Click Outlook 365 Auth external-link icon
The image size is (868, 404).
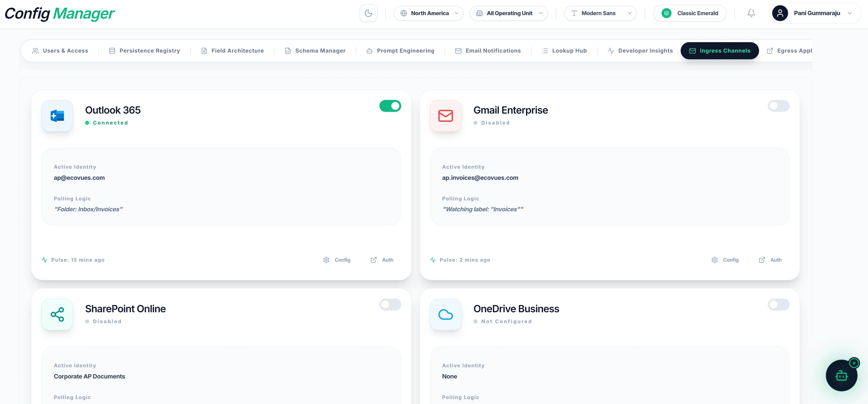tap(373, 260)
